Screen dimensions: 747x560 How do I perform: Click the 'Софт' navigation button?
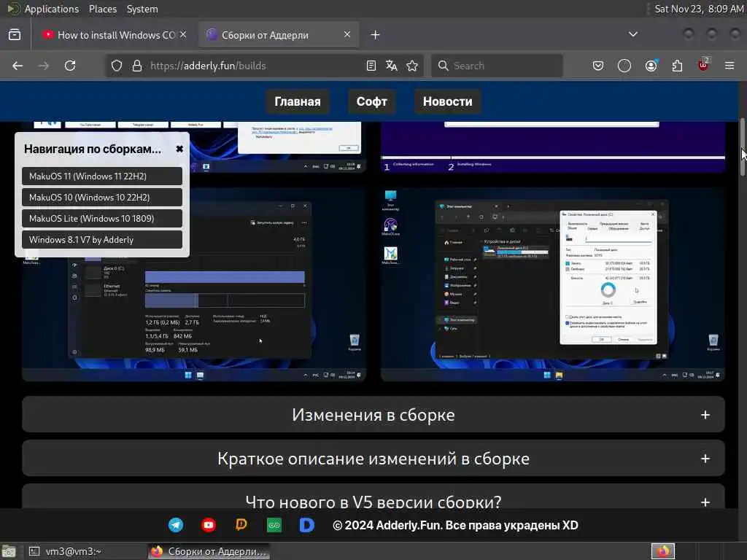point(371,101)
